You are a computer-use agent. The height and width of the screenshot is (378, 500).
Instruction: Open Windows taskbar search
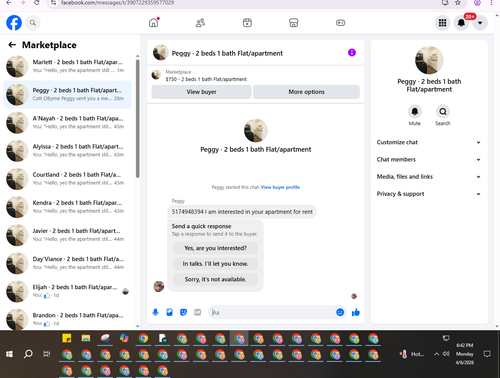(x=28, y=354)
